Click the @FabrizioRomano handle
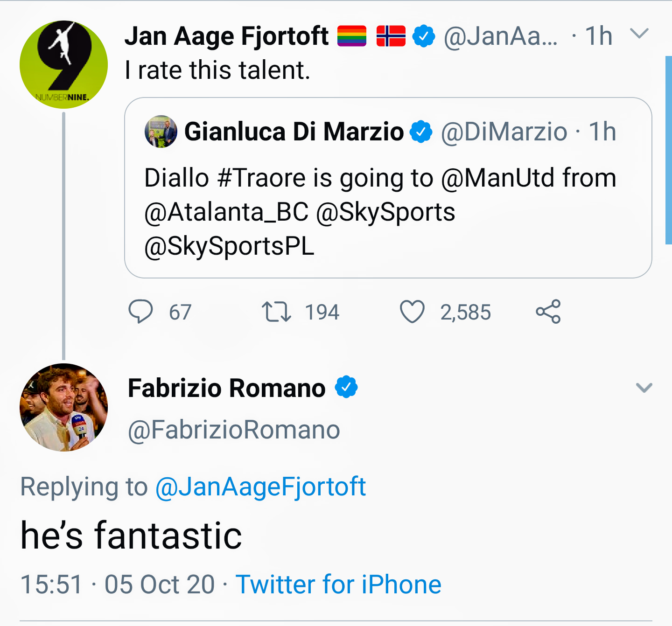Screen dimensions: 672x626 coord(234,430)
